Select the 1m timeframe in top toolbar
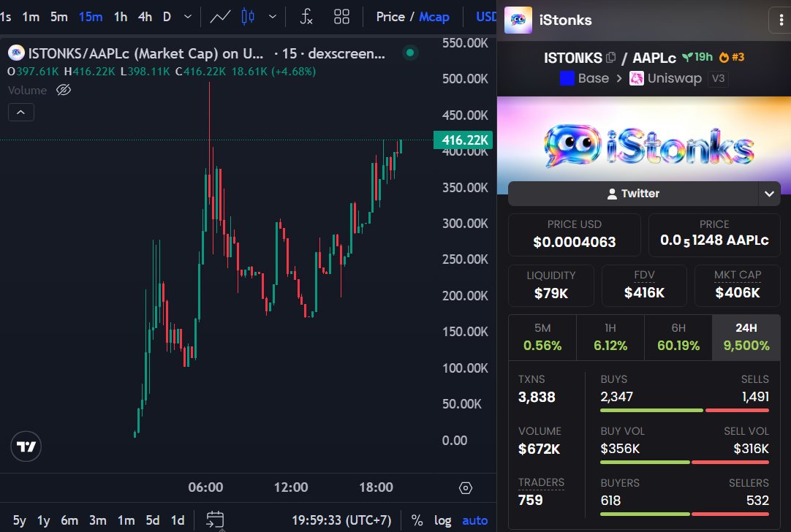Image resolution: width=791 pixels, height=532 pixels. click(31, 17)
